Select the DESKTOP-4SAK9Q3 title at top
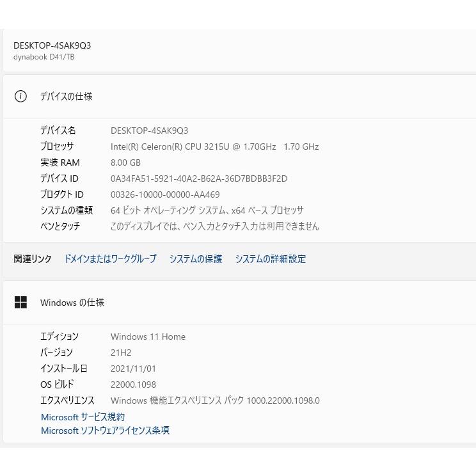The height and width of the screenshot is (476, 476). point(52,45)
